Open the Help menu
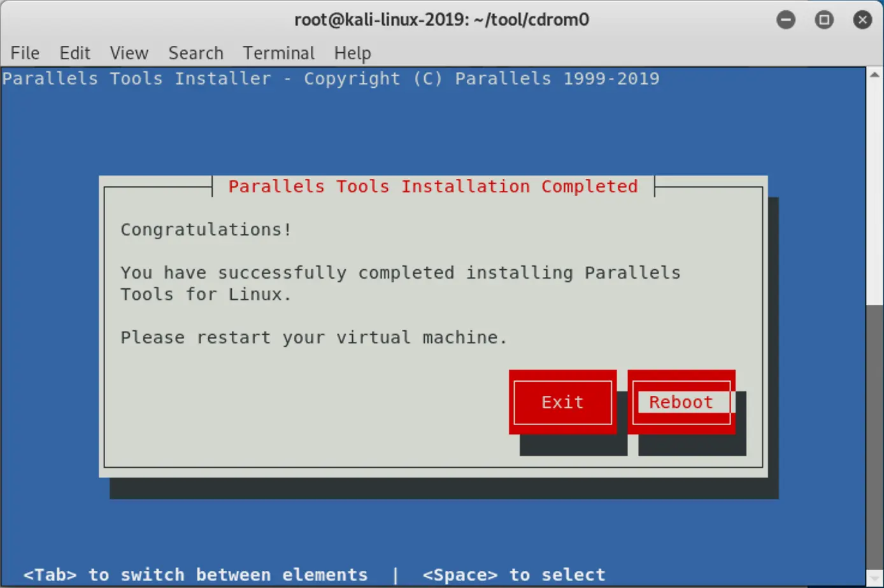The image size is (884, 588). coord(352,53)
